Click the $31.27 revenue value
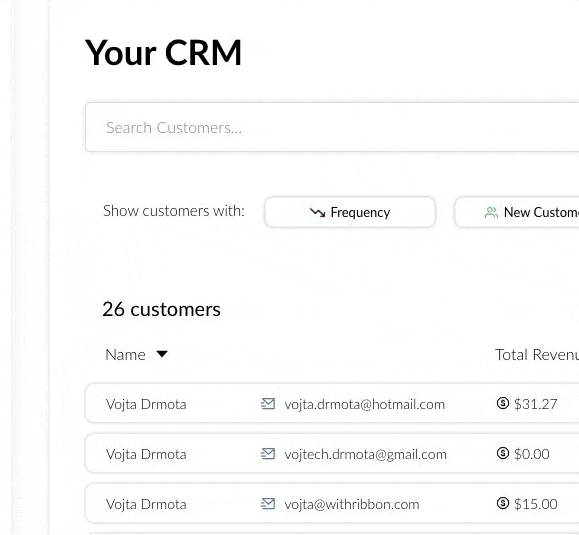The height and width of the screenshot is (535, 579). (535, 404)
